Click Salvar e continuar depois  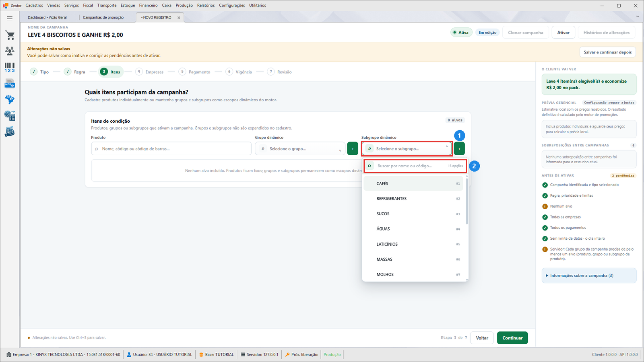[x=608, y=52]
